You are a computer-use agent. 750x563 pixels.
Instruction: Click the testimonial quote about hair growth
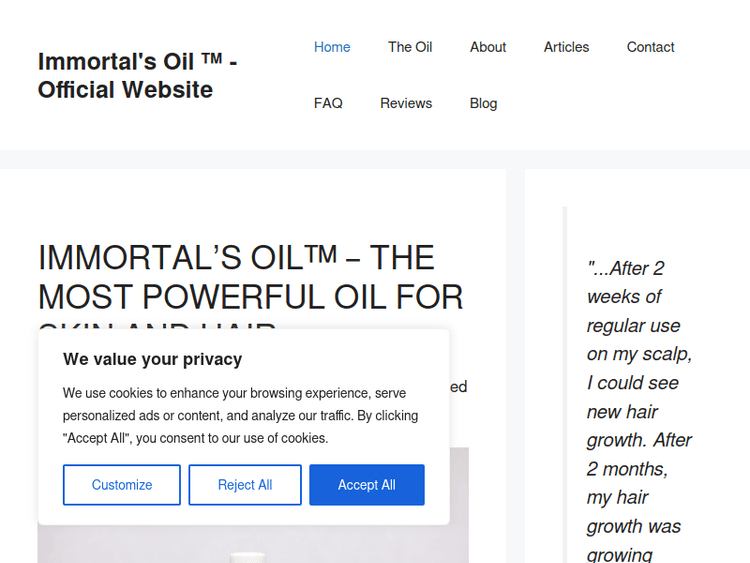pyautogui.click(x=639, y=410)
